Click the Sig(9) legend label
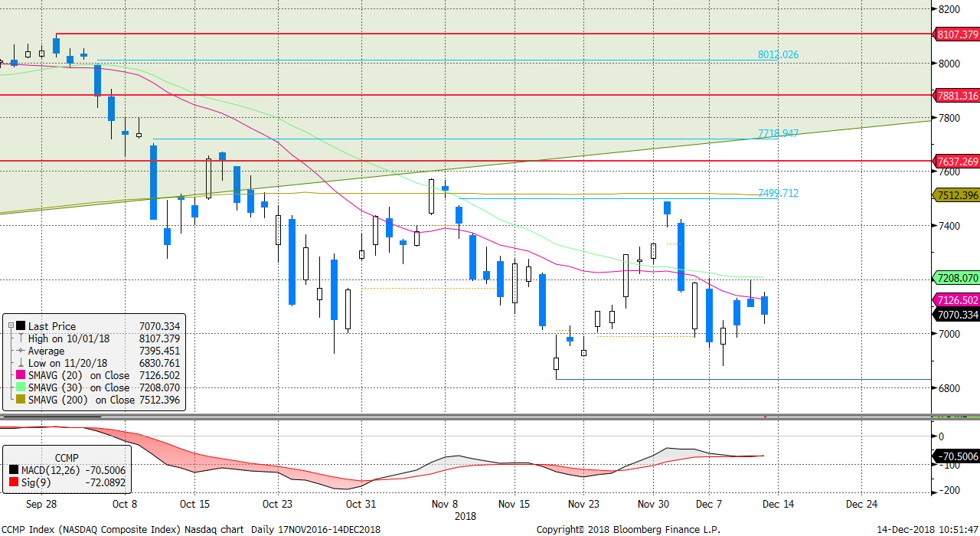 [36, 483]
